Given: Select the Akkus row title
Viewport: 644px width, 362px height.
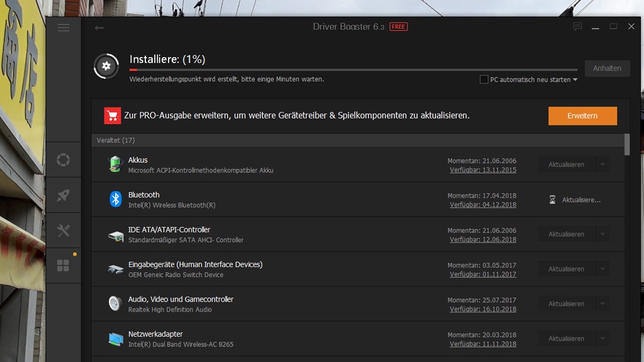Looking at the screenshot, I should (138, 160).
